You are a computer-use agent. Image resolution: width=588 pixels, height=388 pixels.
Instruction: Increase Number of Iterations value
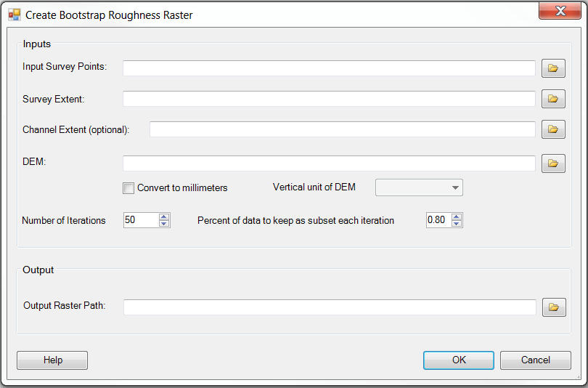164,217
